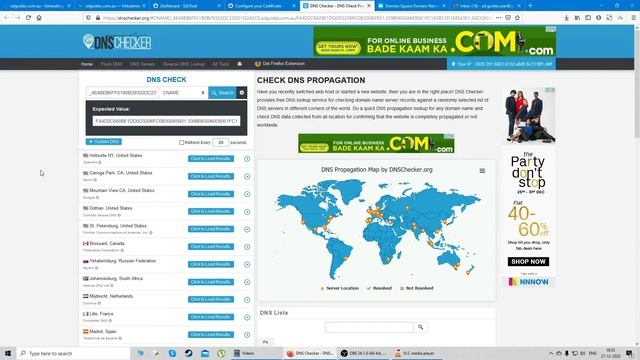The width and height of the screenshot is (640, 360).
Task: Click the top .COM banner advertisement
Action: point(434,42)
